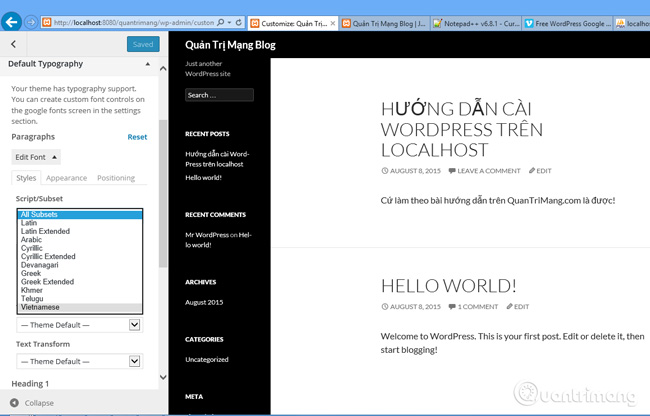This screenshot has height=416, width=650.
Task: Click the browser forward arrow button
Action: (32, 22)
